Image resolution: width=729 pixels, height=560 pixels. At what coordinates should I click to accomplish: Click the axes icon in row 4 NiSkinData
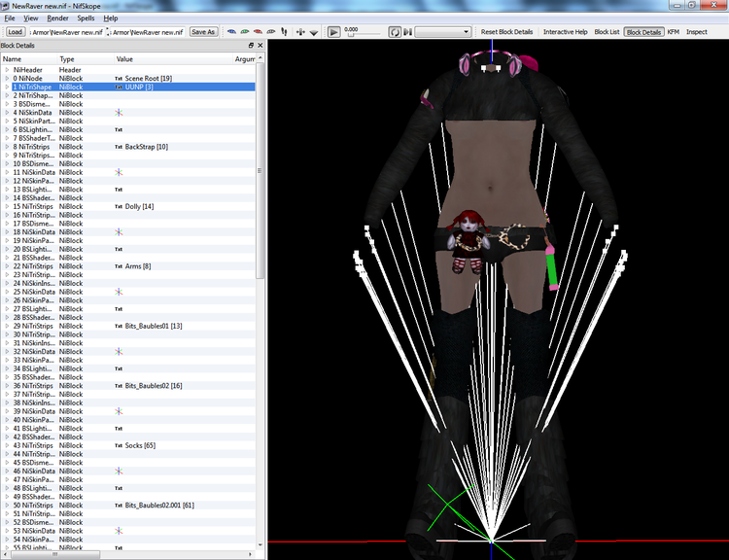[x=119, y=113]
